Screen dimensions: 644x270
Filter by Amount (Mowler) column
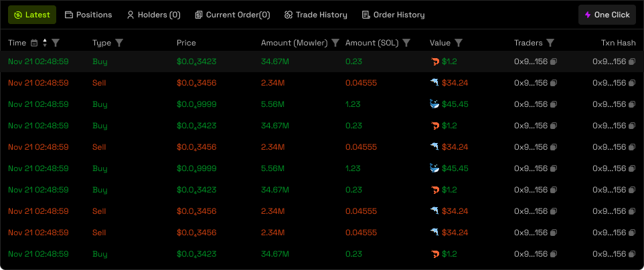pyautogui.click(x=335, y=43)
